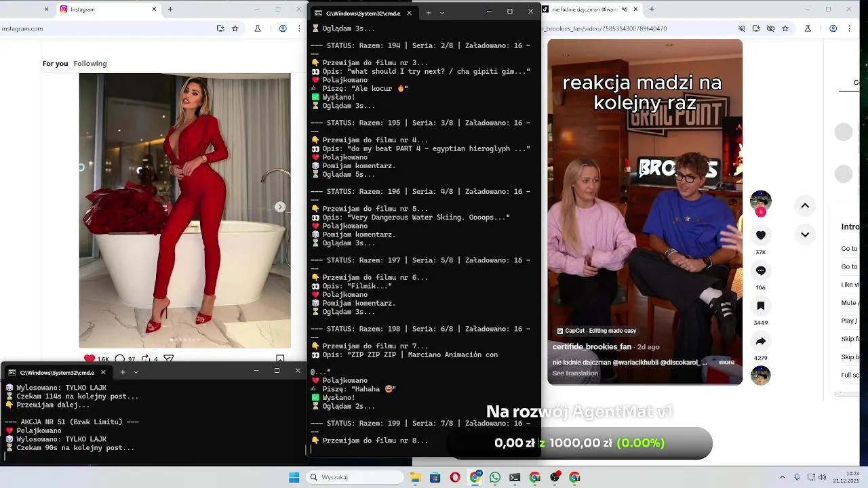
Task: Click 'See translation' under TikTok caption
Action: tap(575, 373)
